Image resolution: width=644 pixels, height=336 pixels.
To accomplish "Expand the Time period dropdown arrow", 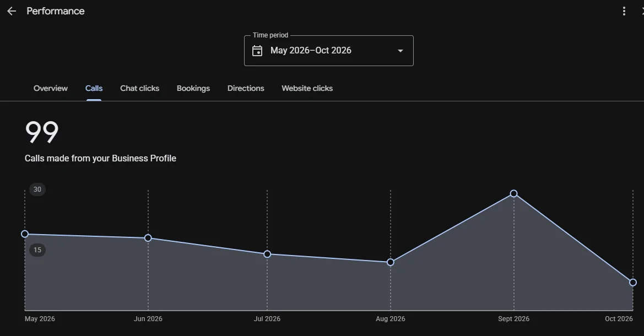I will (x=401, y=51).
